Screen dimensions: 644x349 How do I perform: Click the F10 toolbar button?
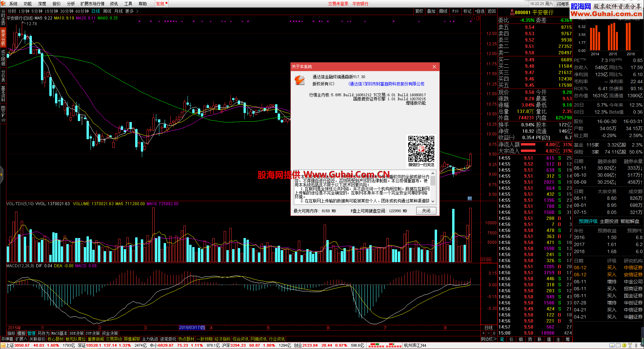(x=455, y=11)
